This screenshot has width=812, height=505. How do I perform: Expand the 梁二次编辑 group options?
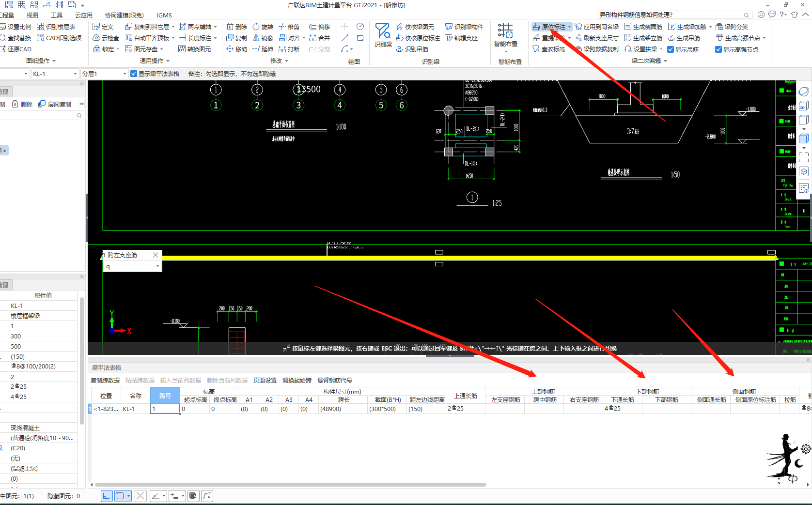pyautogui.click(x=666, y=61)
